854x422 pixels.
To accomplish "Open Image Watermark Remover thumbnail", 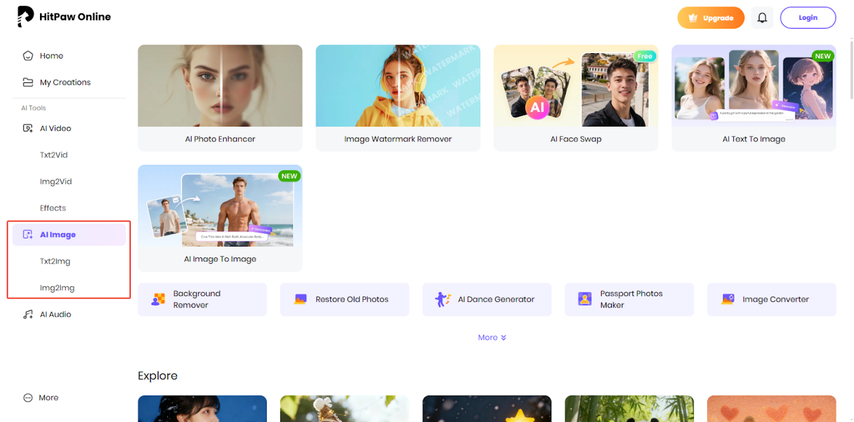I will point(398,86).
